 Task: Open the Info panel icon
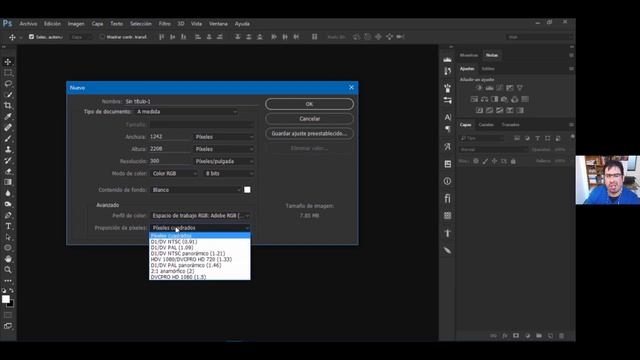point(448,181)
